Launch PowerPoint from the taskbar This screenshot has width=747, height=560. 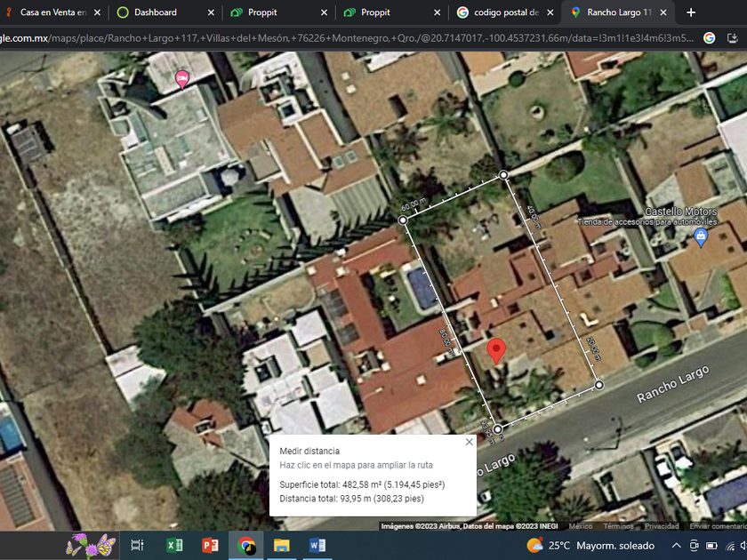click(210, 545)
